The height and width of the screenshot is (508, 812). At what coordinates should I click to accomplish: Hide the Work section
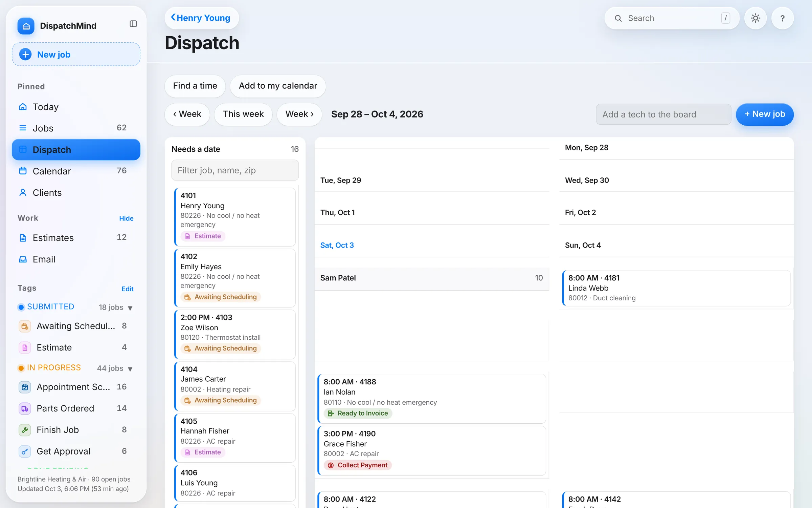pyautogui.click(x=126, y=218)
